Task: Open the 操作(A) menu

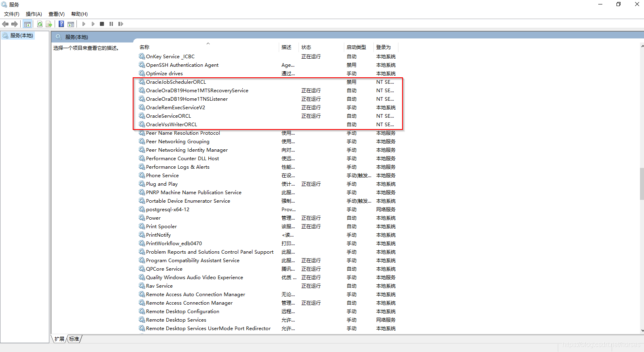Action: (x=34, y=14)
